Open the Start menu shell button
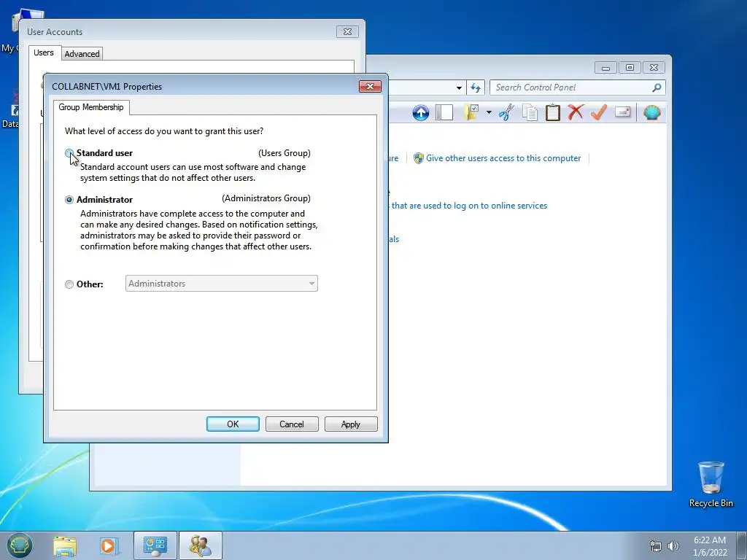This screenshot has height=560, width=747. click(20, 545)
